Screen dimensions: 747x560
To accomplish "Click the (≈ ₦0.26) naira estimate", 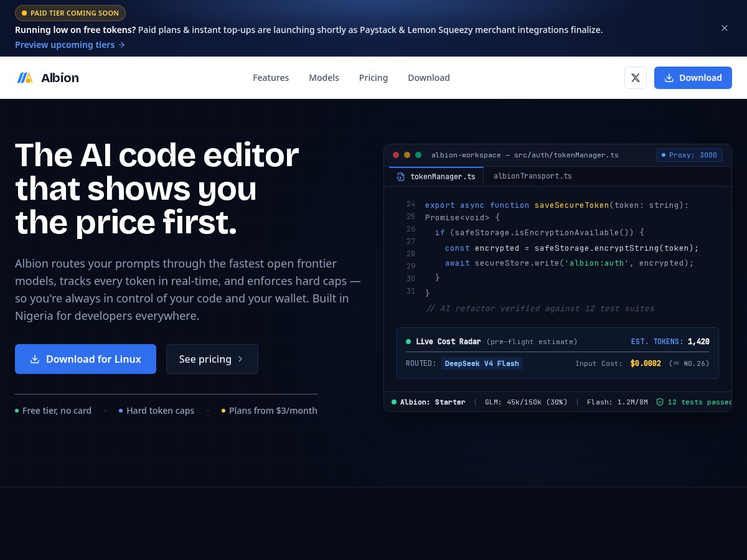I will pos(689,363).
